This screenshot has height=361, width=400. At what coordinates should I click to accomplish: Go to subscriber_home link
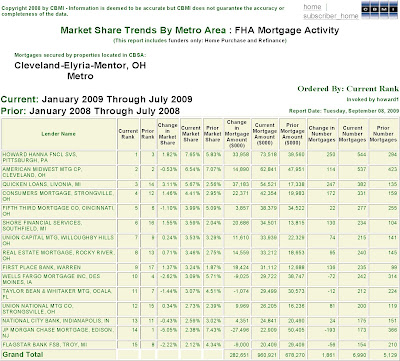(x=331, y=16)
